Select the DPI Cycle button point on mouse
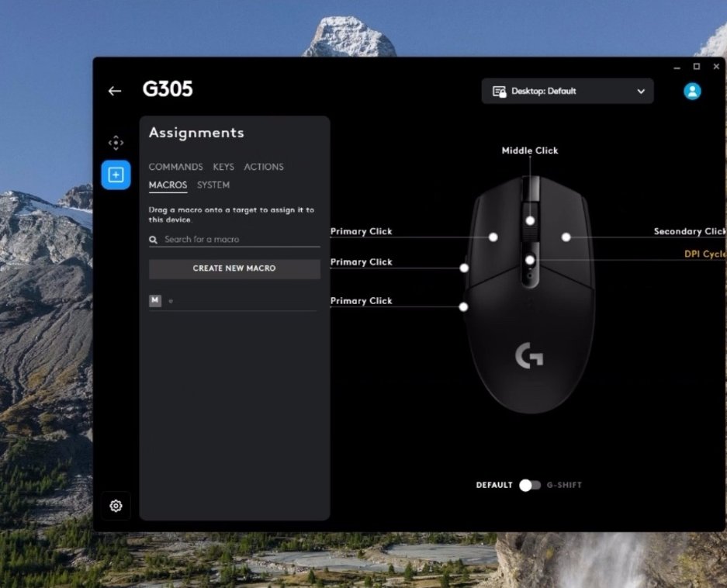This screenshot has height=588, width=727. coord(530,261)
